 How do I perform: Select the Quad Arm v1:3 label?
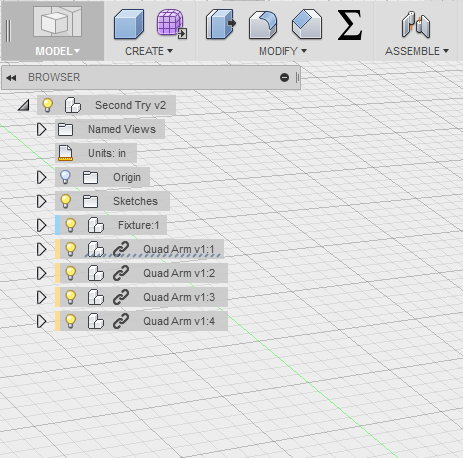pos(179,297)
